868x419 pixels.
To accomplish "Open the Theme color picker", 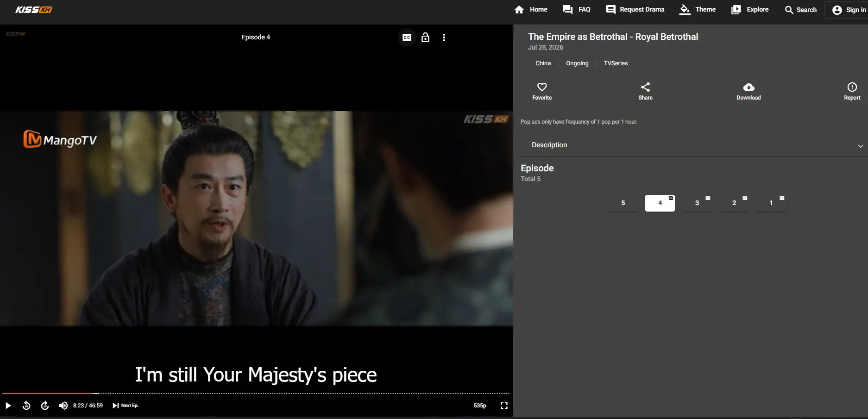I will [698, 9].
